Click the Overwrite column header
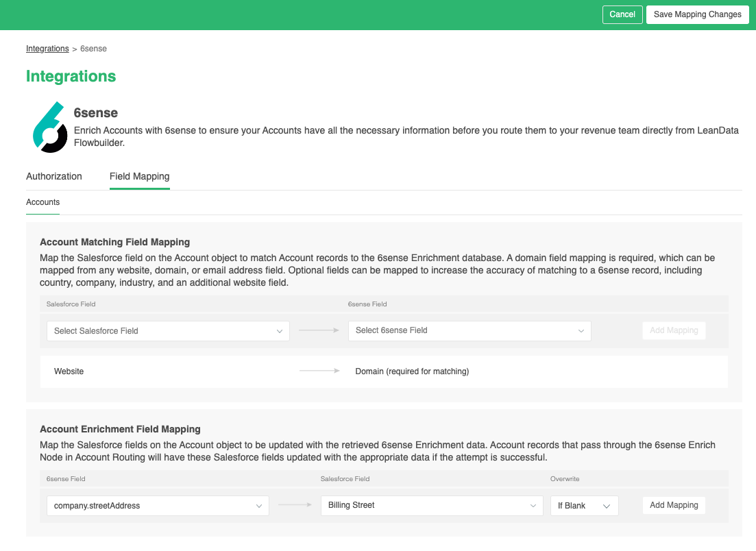The image size is (756, 551). pyautogui.click(x=565, y=478)
